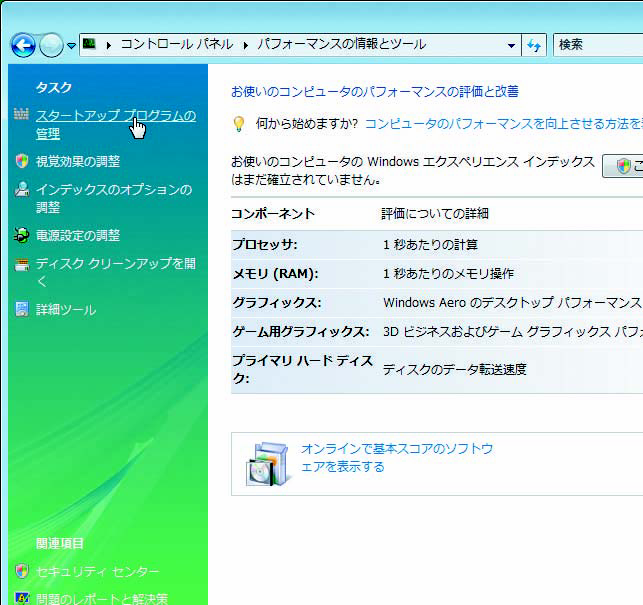Select パフォーマンスの情報とツール breadcrumb segment

(342, 44)
